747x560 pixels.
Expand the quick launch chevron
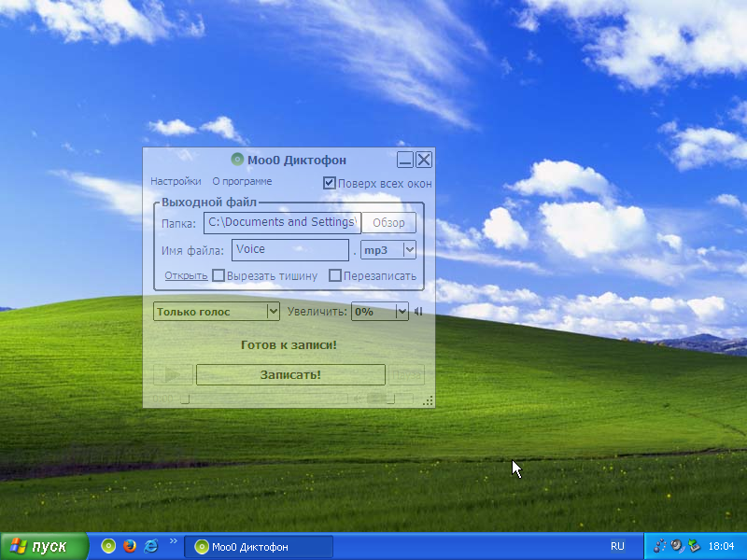click(x=173, y=541)
